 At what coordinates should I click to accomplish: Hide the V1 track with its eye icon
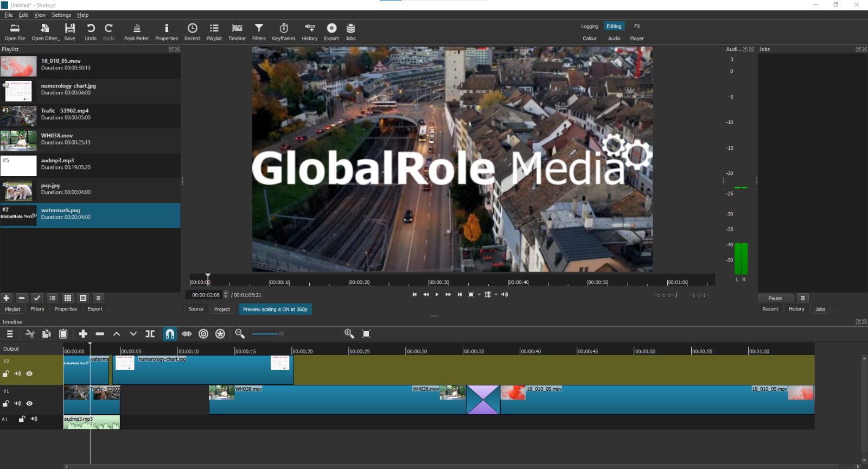29,403
